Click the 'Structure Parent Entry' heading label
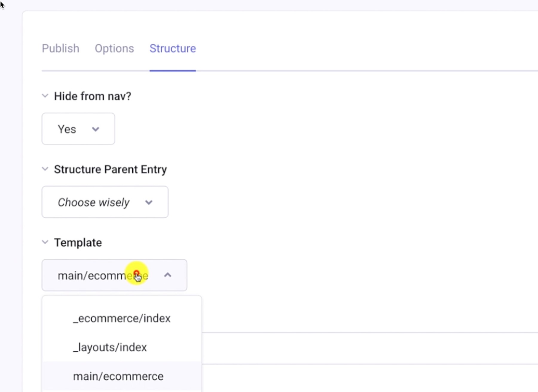The height and width of the screenshot is (392, 538). [x=110, y=169]
